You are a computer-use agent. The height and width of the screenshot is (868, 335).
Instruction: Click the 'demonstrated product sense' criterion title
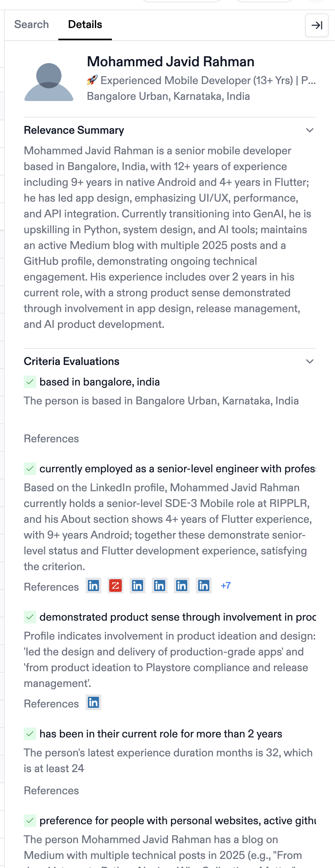177,617
